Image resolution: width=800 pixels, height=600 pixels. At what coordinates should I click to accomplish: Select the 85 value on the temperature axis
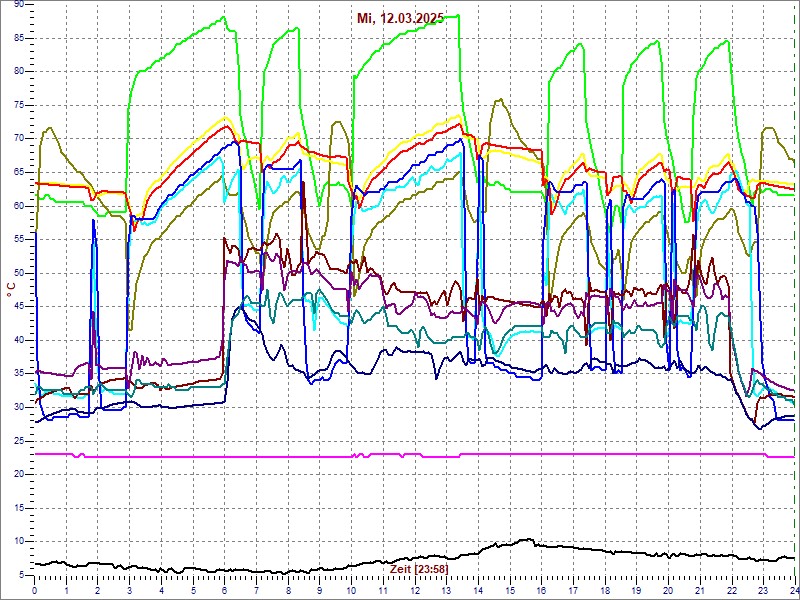(x=18, y=38)
